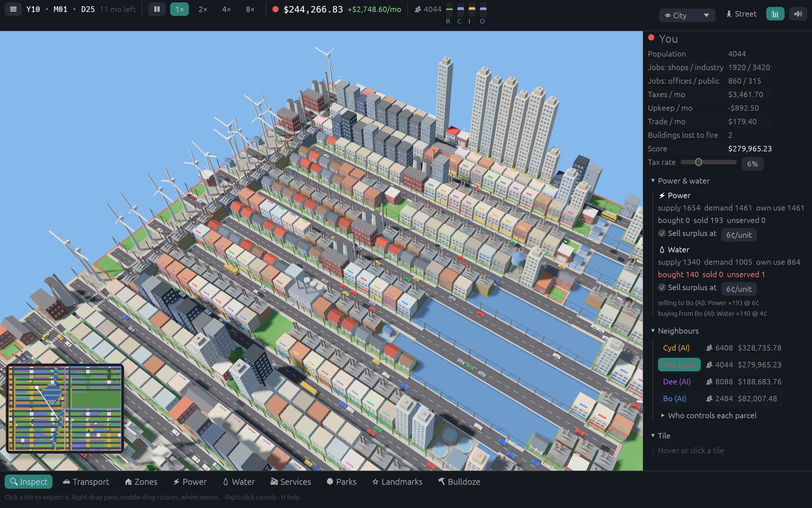Screen dimensions: 812x508
Task: Set game speed to 4×
Action: pos(226,9)
